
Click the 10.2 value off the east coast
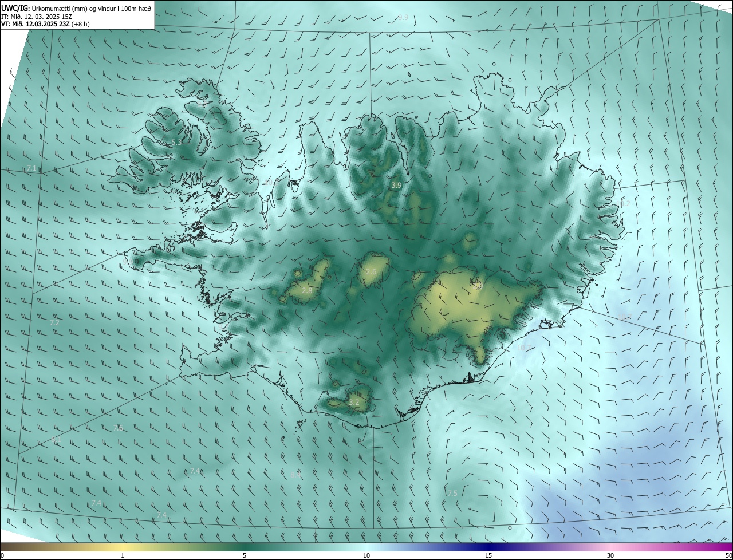623,204
